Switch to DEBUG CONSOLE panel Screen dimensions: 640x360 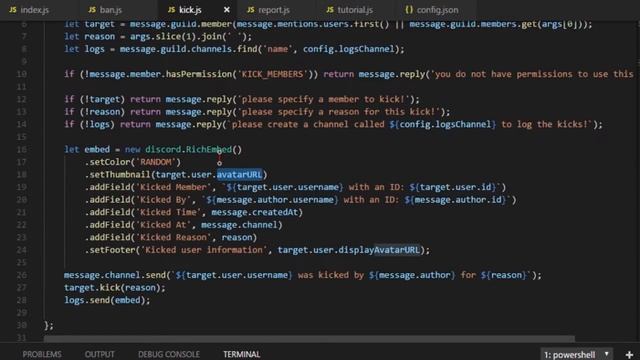pyautogui.click(x=169, y=354)
